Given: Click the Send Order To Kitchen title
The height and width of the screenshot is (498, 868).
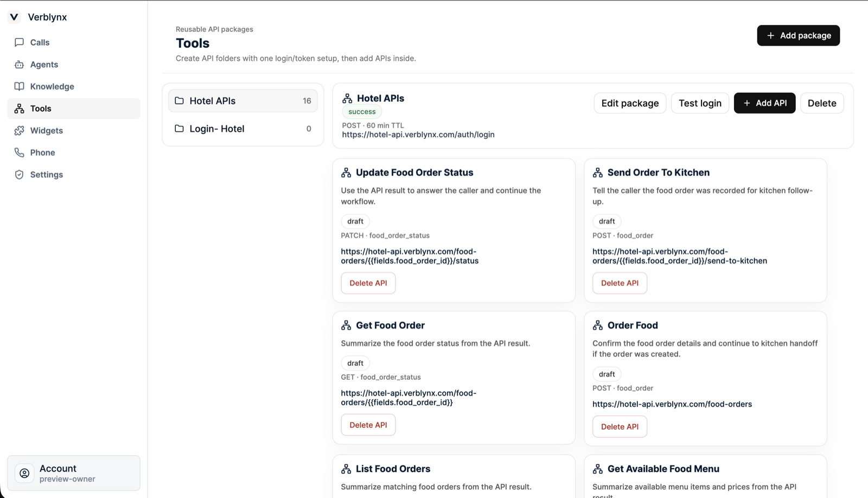Looking at the screenshot, I should point(659,173).
